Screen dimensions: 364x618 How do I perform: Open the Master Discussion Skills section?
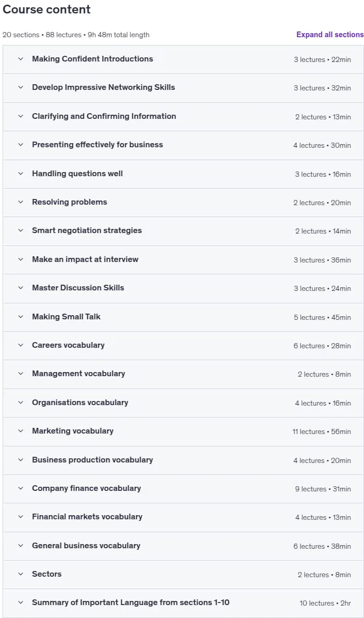tap(183, 288)
